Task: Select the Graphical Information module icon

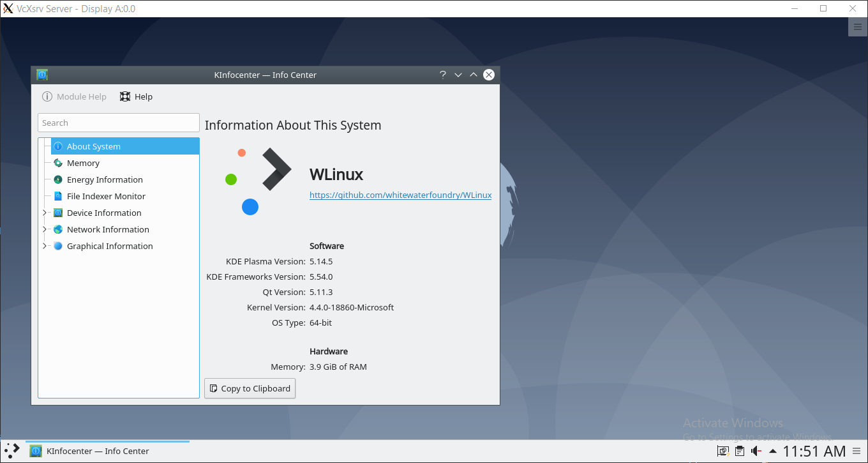Action: click(x=58, y=246)
